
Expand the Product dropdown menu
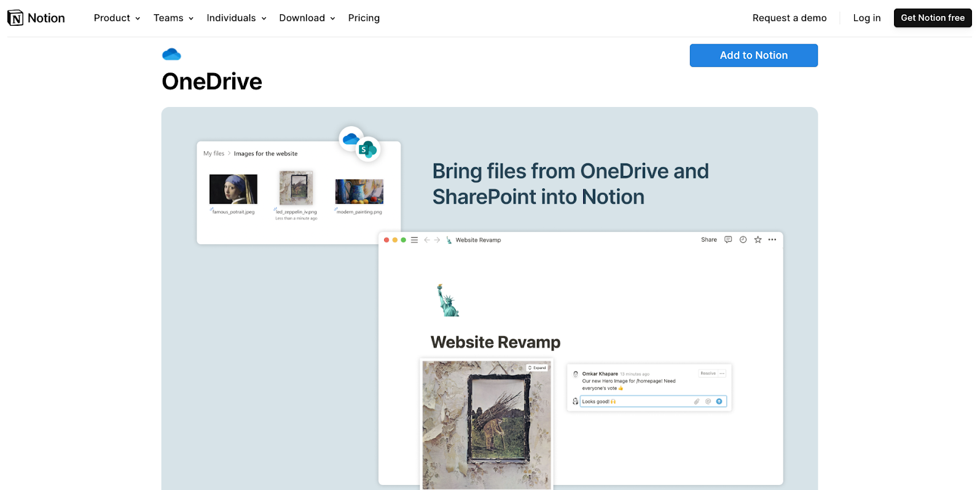[x=117, y=18]
